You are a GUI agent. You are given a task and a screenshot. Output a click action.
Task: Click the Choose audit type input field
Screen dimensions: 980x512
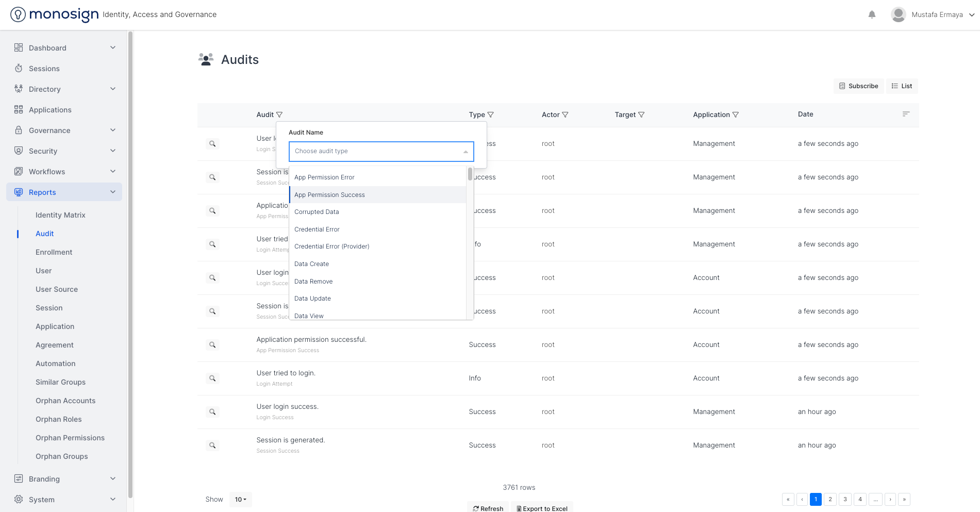pos(376,152)
